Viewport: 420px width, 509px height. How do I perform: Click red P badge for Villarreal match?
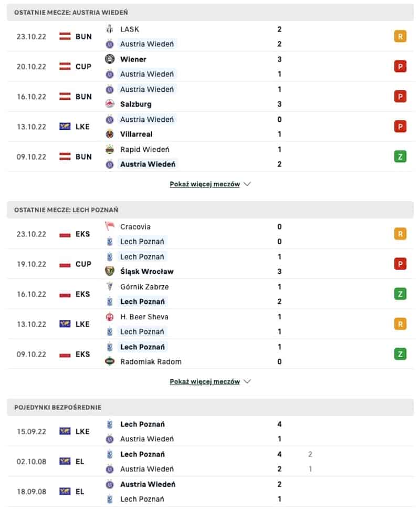pyautogui.click(x=400, y=127)
